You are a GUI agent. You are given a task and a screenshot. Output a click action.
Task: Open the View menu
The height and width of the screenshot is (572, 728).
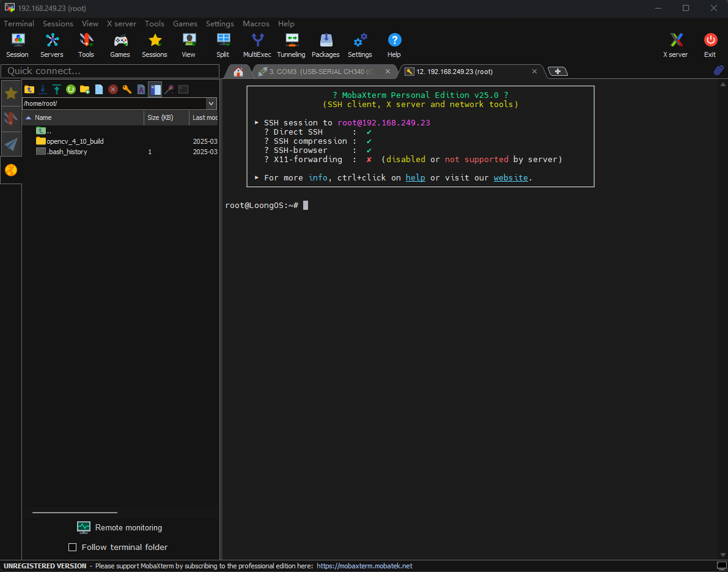90,24
